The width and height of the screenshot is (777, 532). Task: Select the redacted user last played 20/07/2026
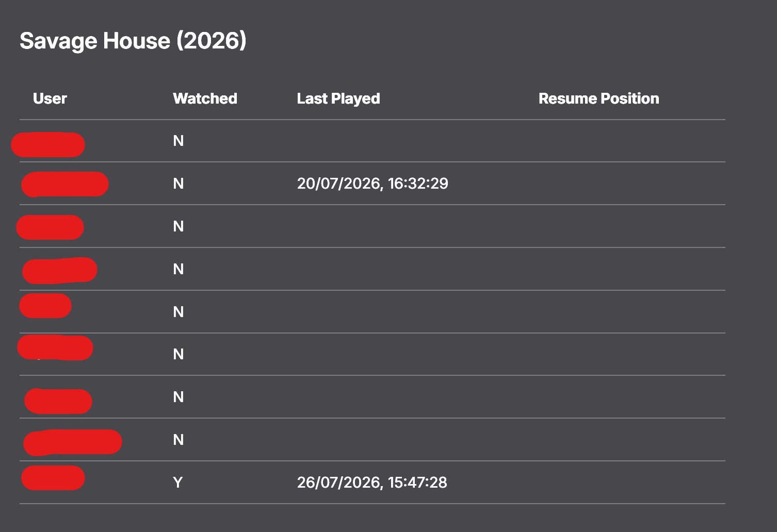65,185
